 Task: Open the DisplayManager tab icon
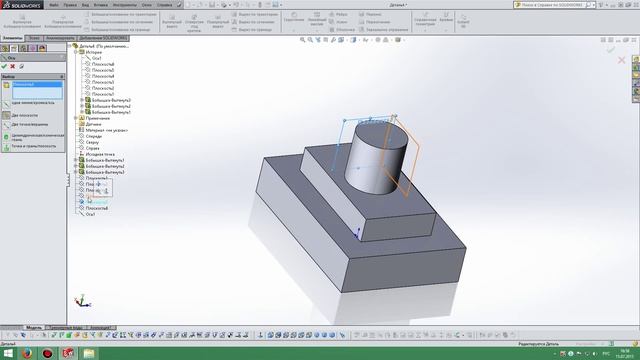pyautogui.click(x=42, y=48)
